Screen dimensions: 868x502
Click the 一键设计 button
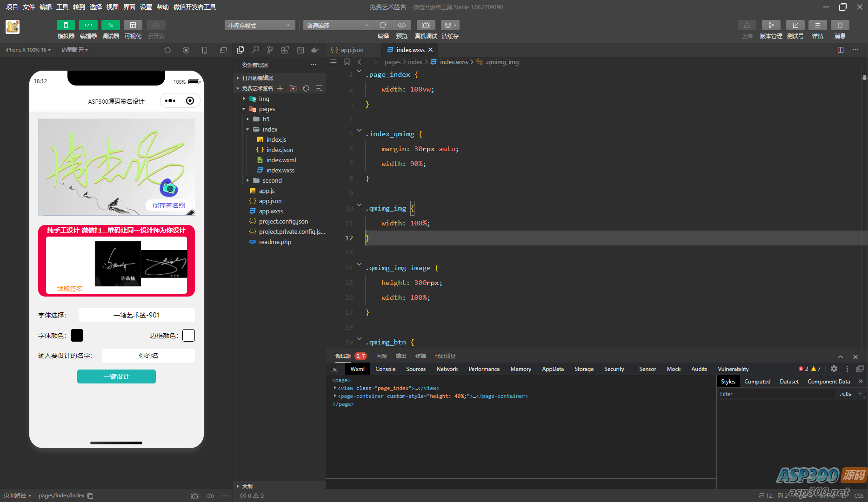tap(116, 377)
